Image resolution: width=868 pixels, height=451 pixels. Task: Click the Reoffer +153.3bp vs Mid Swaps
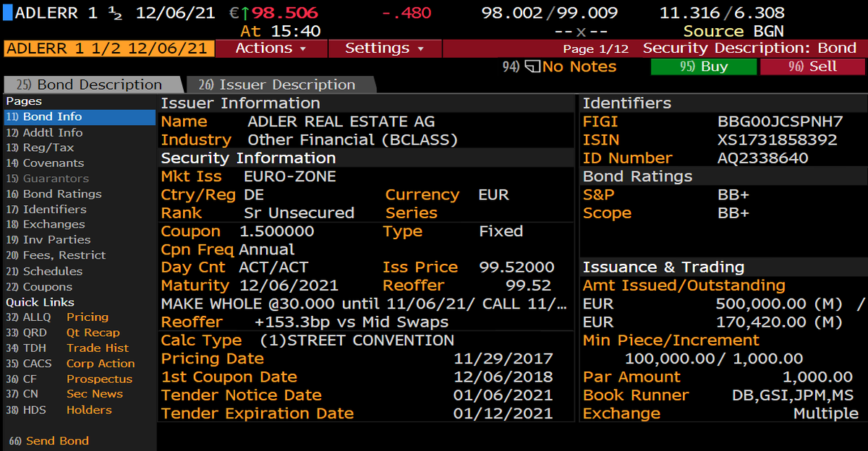[x=352, y=322]
